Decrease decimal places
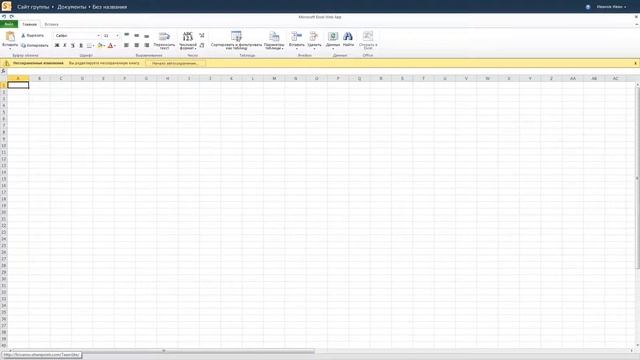Screen dimensions: 640x360 coord(202,45)
